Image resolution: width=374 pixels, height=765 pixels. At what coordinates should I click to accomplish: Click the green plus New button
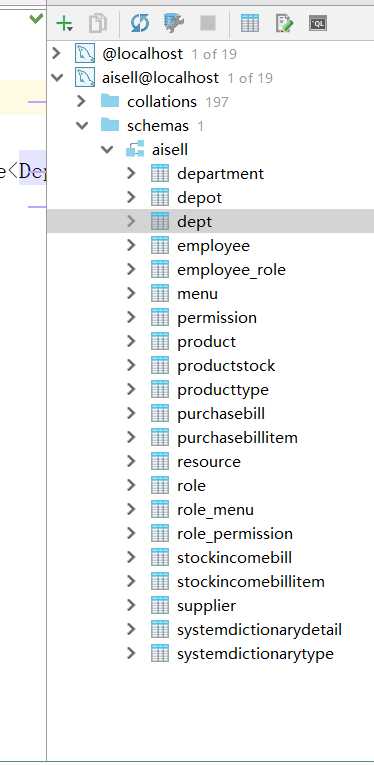point(64,23)
